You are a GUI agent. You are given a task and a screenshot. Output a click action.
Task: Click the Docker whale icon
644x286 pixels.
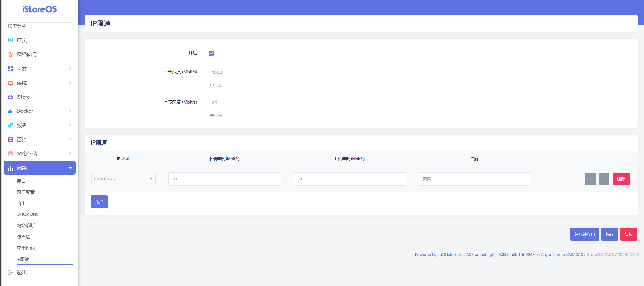[x=10, y=111]
